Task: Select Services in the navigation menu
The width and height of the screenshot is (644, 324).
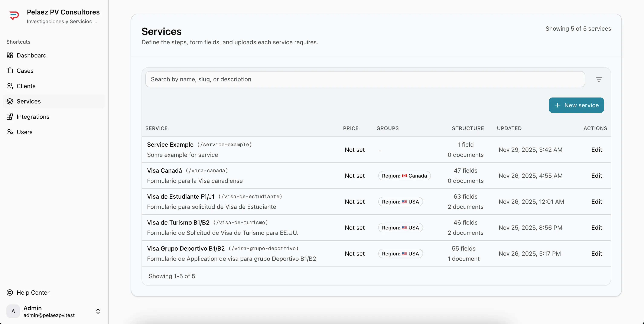Action: click(29, 101)
